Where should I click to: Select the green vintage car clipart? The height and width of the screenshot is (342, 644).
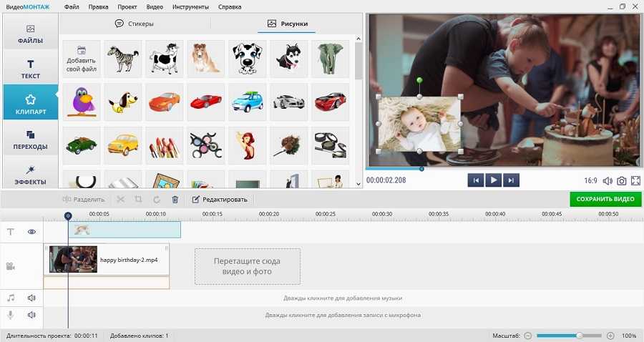pyautogui.click(x=82, y=145)
